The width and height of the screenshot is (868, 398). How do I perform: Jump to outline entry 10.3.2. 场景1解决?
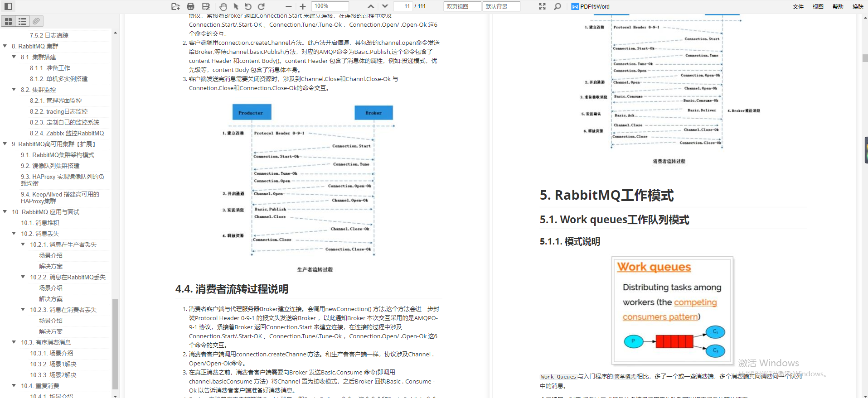(53, 364)
